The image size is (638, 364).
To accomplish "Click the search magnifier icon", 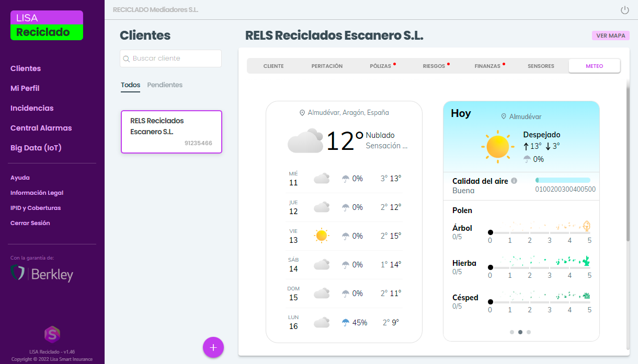I will coord(126,59).
